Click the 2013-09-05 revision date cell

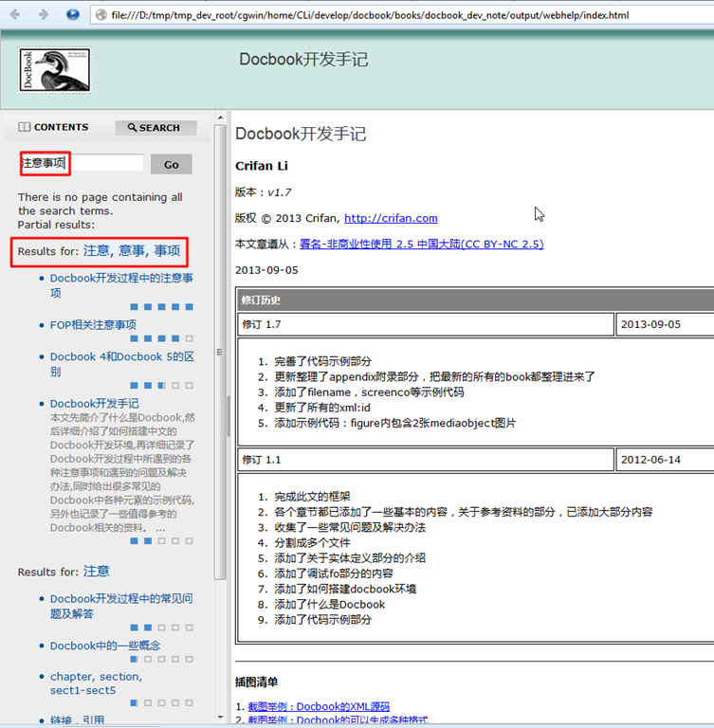tap(665, 324)
